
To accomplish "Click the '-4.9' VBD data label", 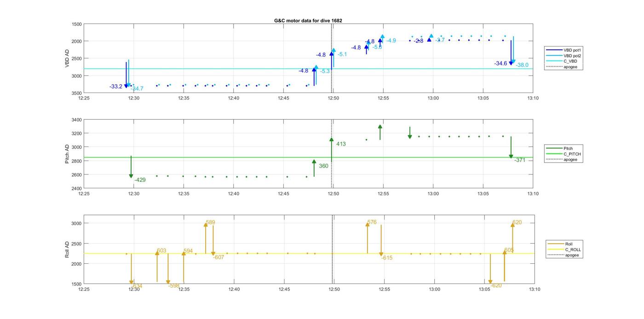I will (391, 41).
